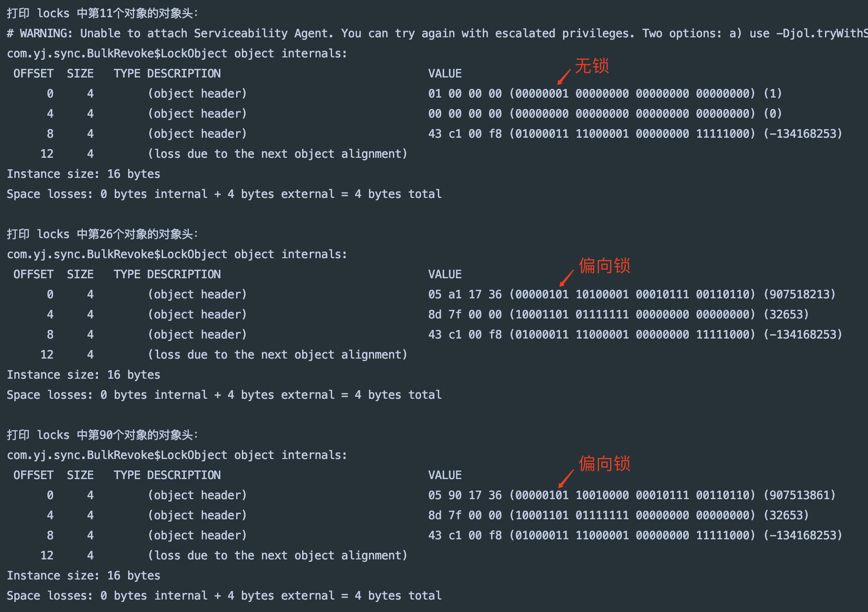Click value 01 00 00 00 in first block
868x612 pixels.
(x=465, y=93)
